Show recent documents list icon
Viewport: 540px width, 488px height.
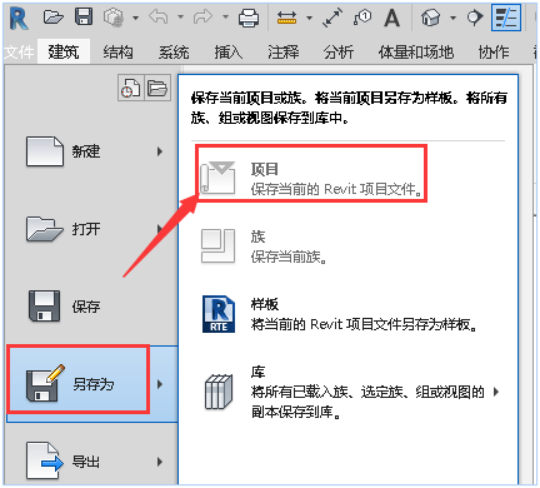pyautogui.click(x=131, y=87)
